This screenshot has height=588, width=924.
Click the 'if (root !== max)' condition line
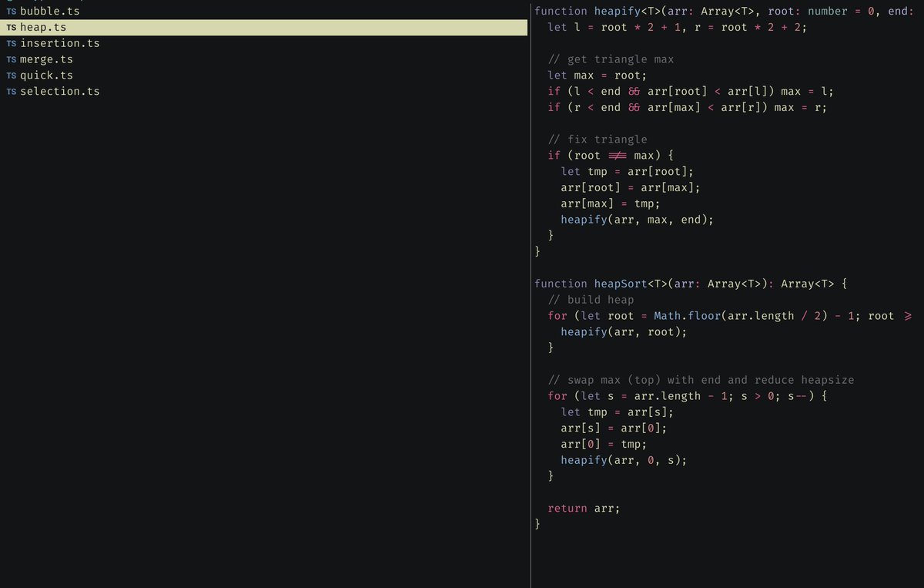click(x=611, y=156)
